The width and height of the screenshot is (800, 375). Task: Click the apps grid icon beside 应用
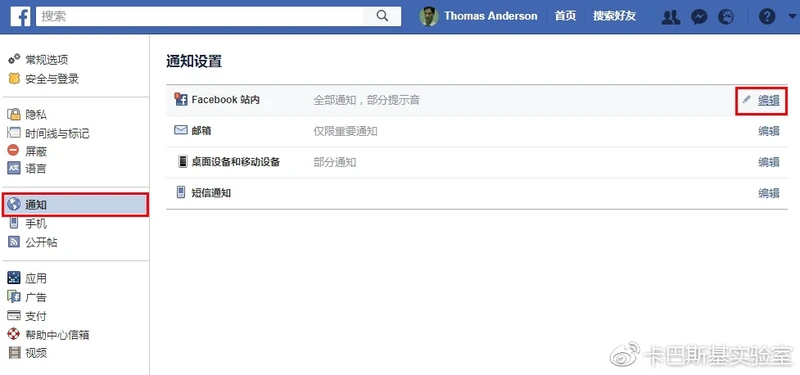(14, 278)
